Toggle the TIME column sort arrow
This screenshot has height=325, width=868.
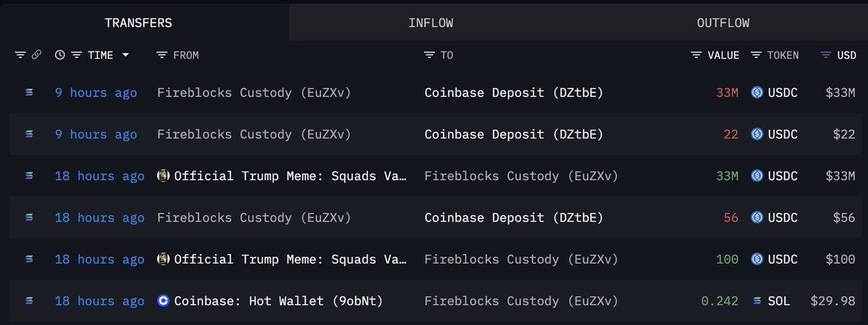[126, 55]
